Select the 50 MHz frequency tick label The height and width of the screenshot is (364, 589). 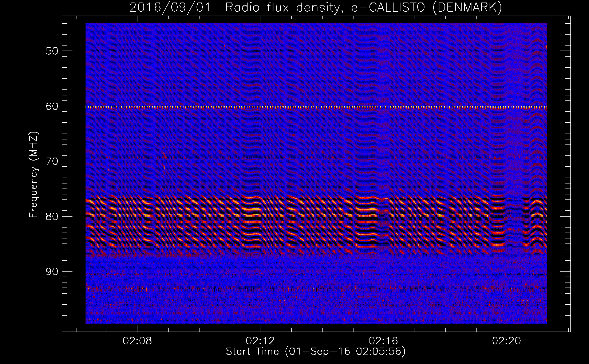52,51
